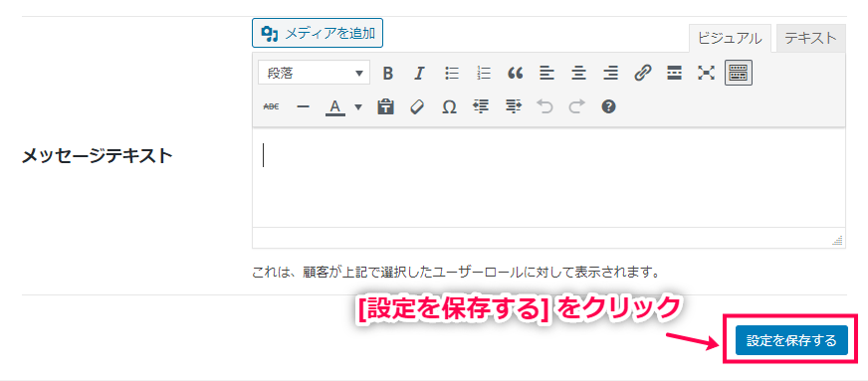Undo the last edit
The width and height of the screenshot is (868, 381).
(545, 106)
